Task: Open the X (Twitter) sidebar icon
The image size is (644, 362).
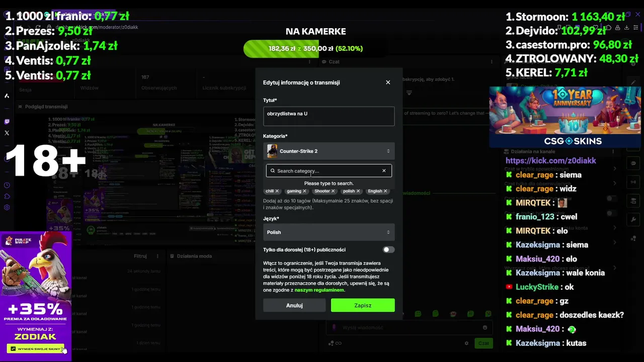Action: tap(7, 133)
